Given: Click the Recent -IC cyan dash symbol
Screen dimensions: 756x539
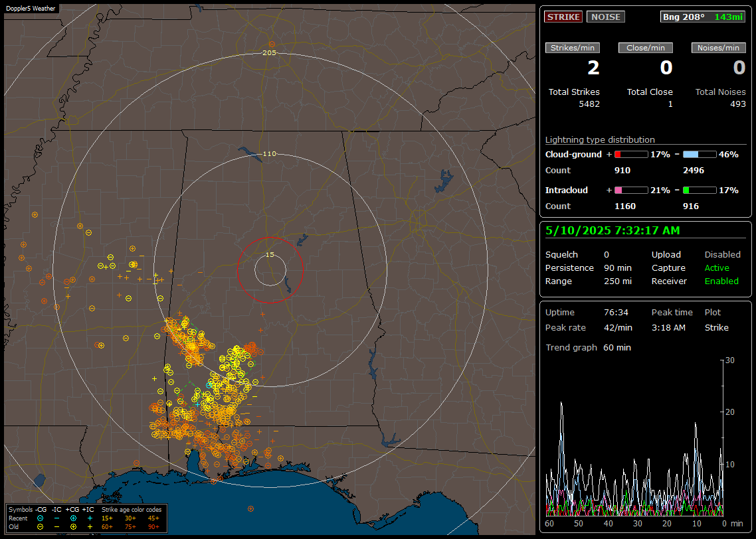Looking at the screenshot, I should (56, 518).
